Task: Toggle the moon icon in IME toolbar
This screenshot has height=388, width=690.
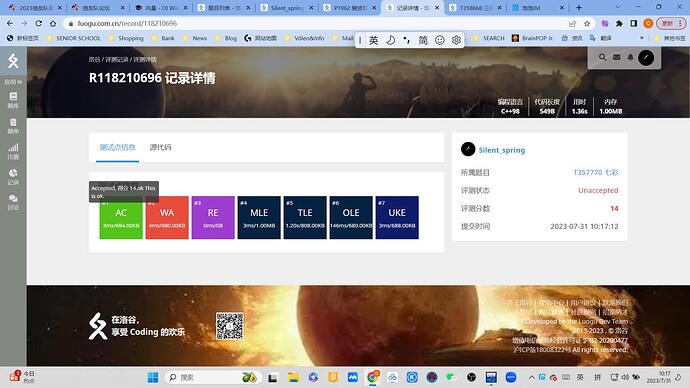Action: 390,40
